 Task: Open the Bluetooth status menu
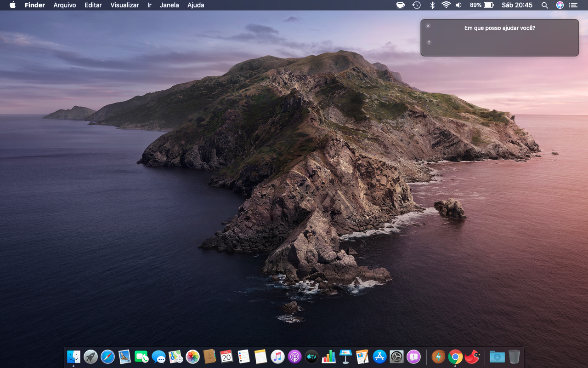[432, 5]
